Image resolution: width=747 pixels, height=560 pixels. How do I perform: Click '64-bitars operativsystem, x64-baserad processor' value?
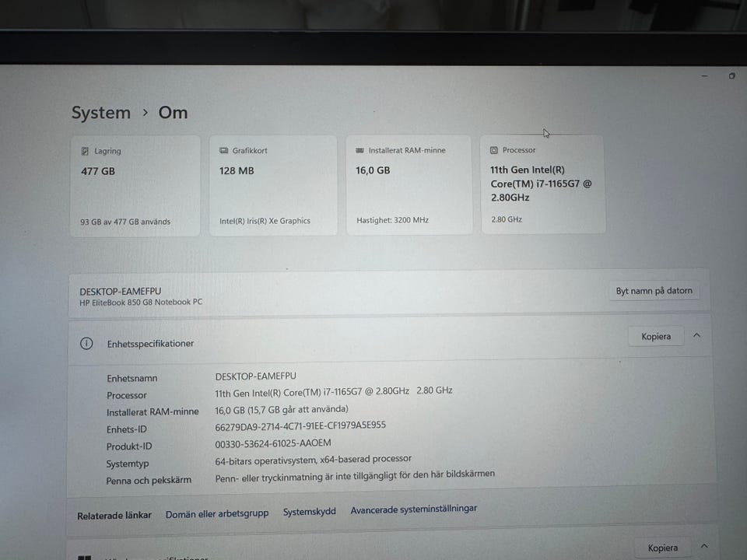[314, 460]
